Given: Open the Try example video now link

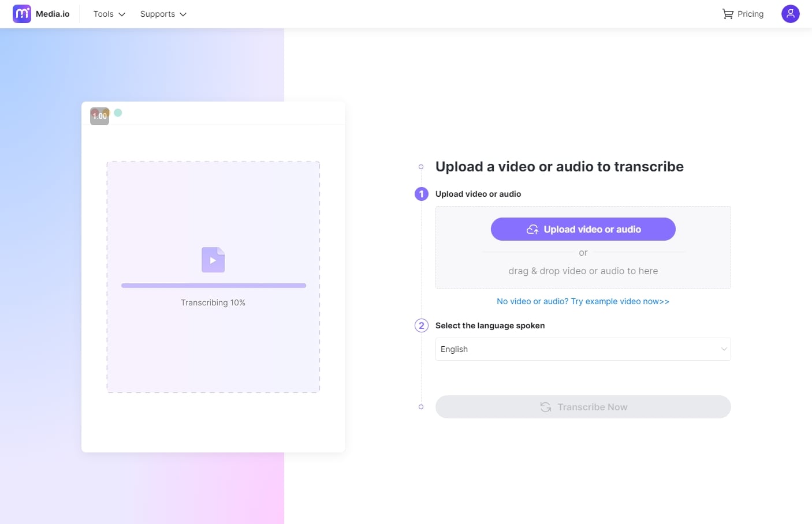Looking at the screenshot, I should (x=583, y=301).
